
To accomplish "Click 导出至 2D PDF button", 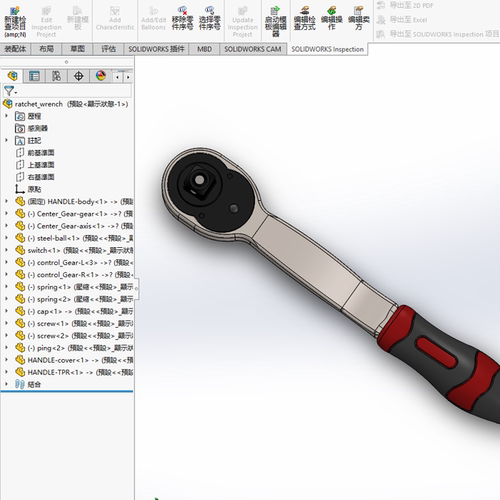I will coord(405,5).
